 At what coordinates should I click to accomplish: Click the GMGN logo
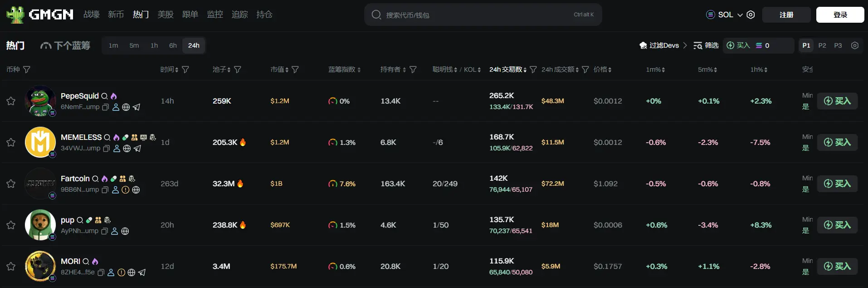[x=40, y=15]
